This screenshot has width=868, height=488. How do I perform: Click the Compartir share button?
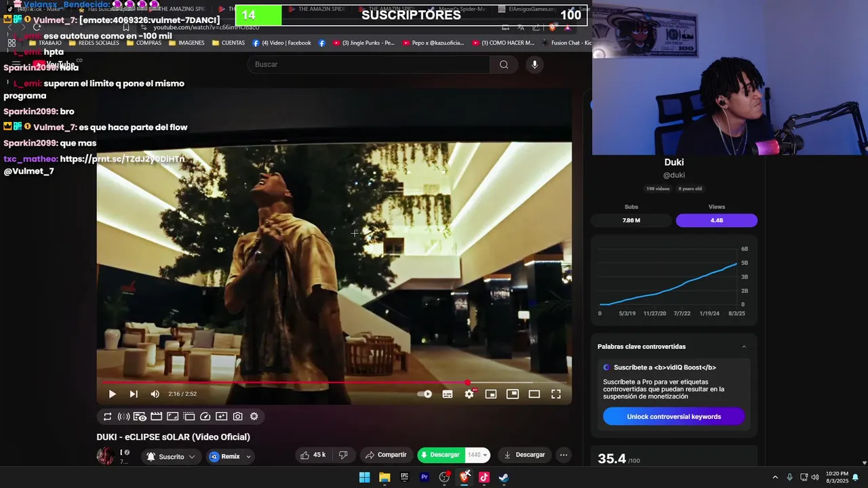(x=386, y=455)
